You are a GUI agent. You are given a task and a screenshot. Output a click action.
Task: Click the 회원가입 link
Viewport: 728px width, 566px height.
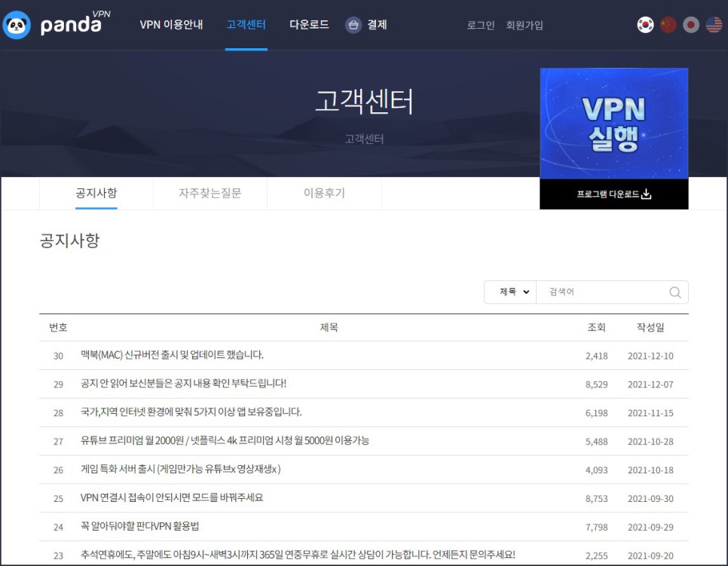(525, 25)
